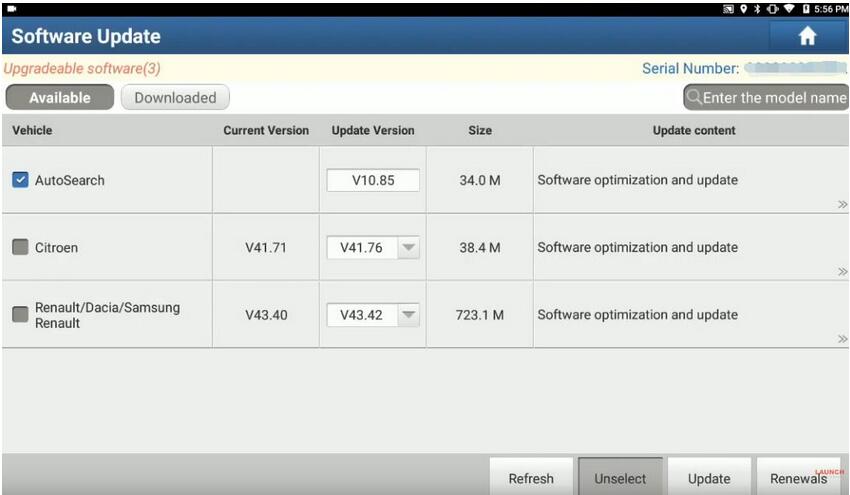Click the Software Update title
Screen dimensions: 850x495
pyautogui.click(x=86, y=36)
